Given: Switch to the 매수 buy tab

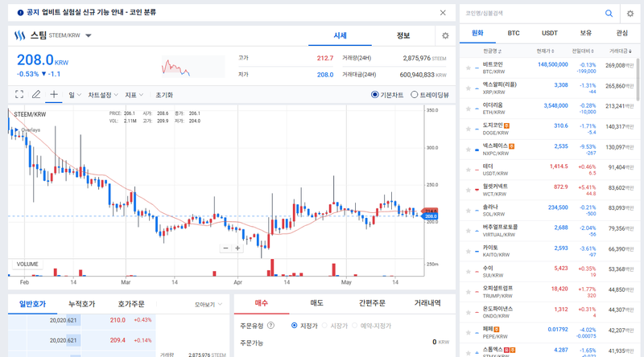Looking at the screenshot, I should click(261, 303).
